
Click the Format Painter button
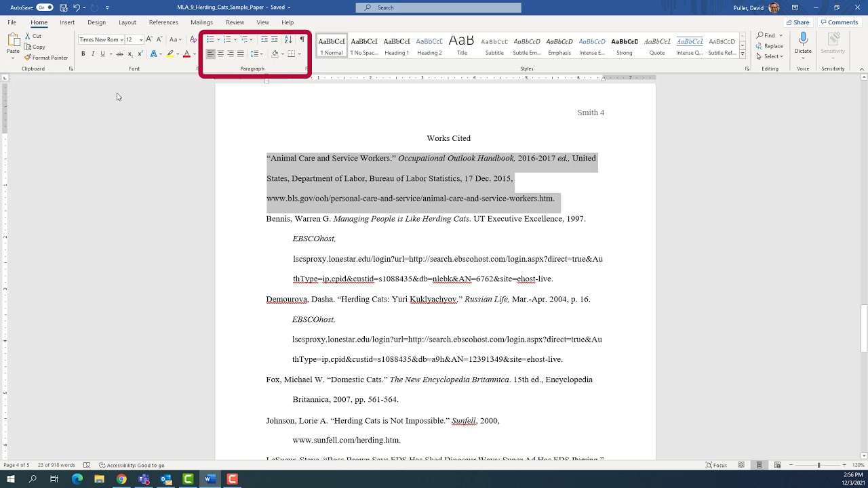point(46,58)
